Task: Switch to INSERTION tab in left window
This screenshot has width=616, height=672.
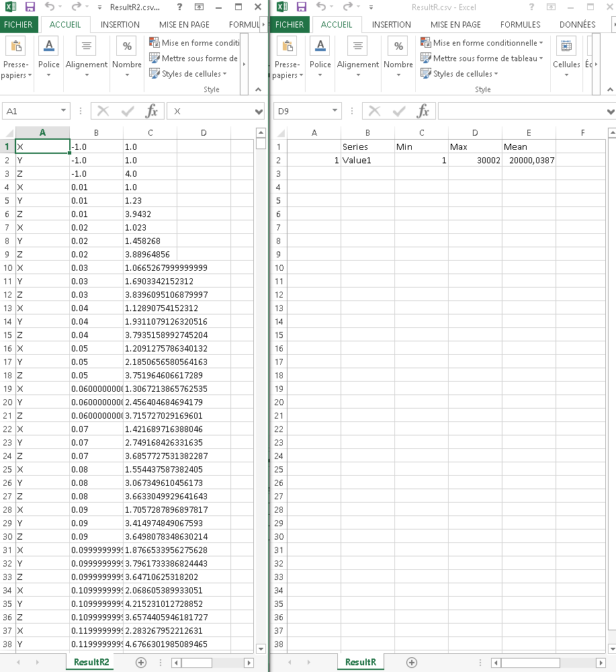Action: pyautogui.click(x=120, y=25)
